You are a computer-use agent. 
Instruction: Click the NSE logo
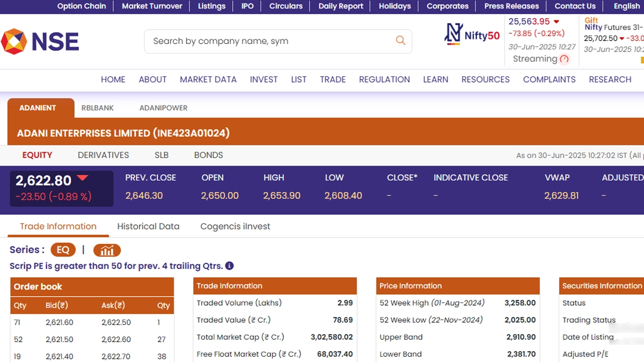pos(40,42)
